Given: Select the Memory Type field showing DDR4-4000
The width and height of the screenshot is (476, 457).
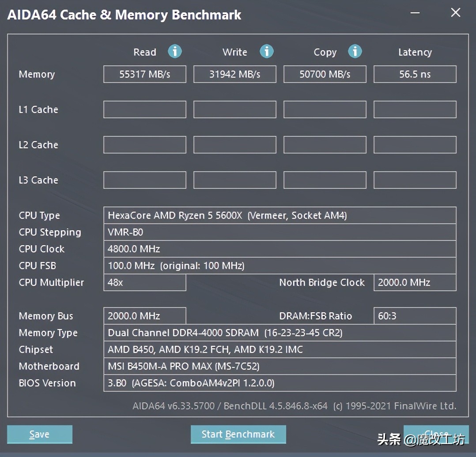Looking at the screenshot, I should pyautogui.click(x=280, y=333).
